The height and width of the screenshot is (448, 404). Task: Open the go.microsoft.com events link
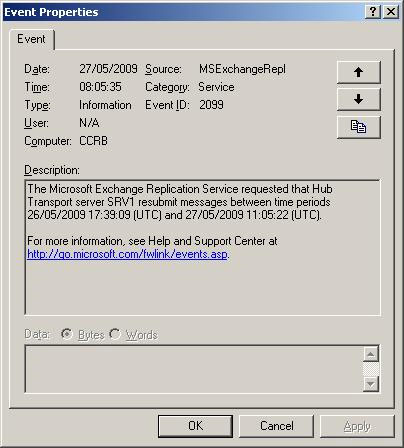(x=127, y=254)
